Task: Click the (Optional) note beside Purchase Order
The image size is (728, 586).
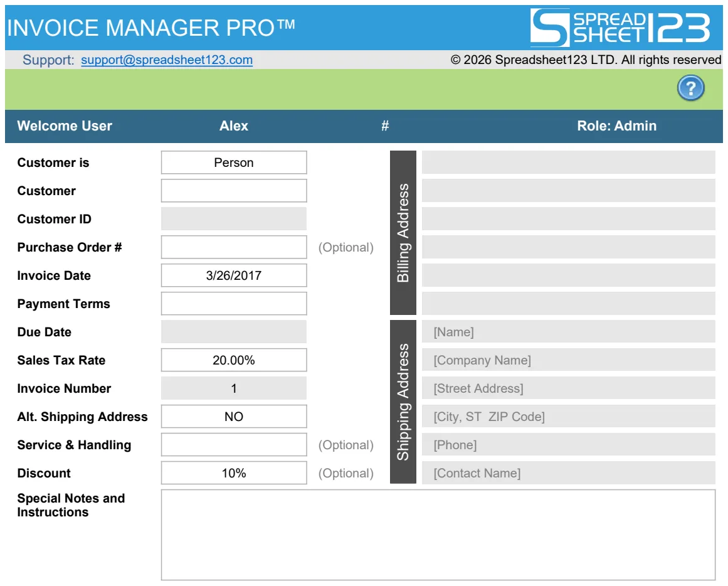Action: tap(346, 247)
